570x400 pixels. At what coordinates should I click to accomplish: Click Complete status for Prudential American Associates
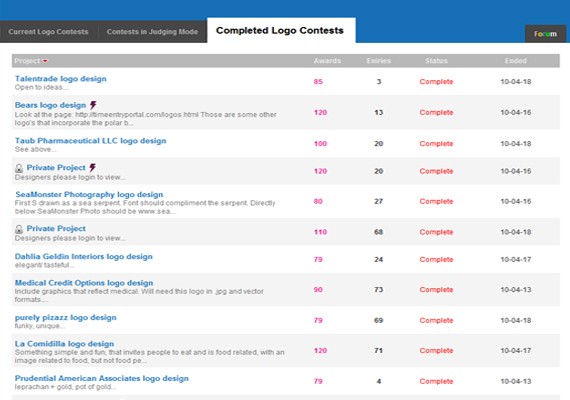436,381
